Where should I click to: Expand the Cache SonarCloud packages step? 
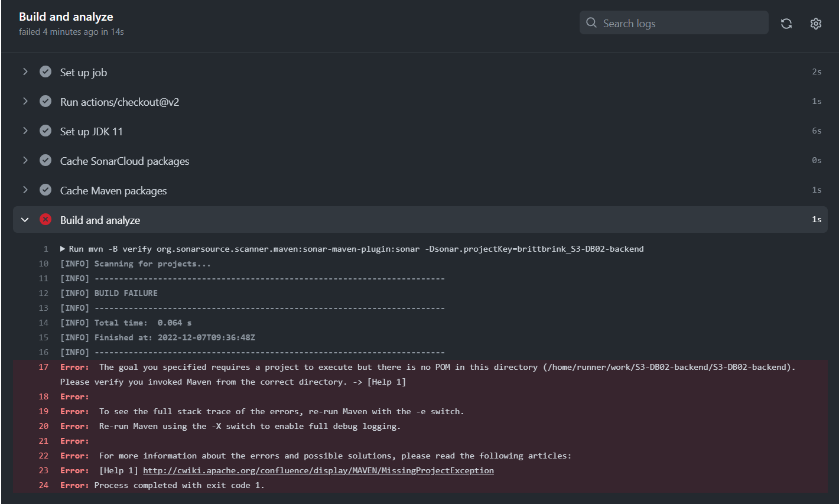click(x=25, y=160)
